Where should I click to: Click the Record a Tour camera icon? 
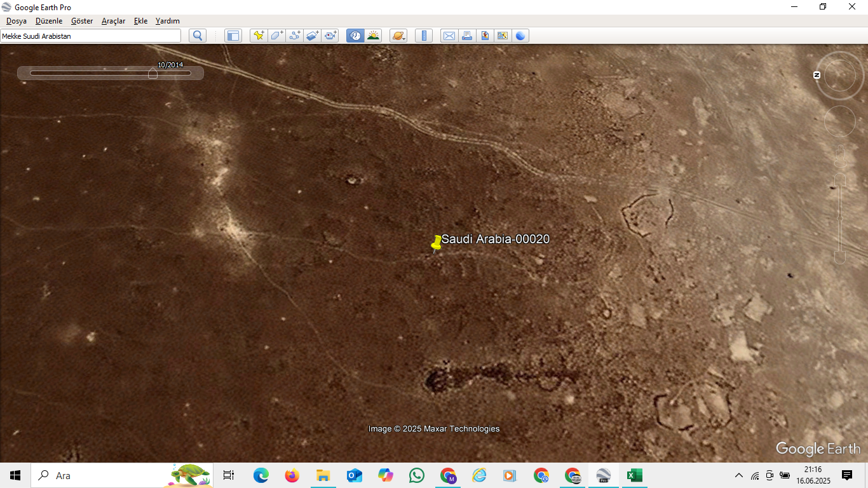pyautogui.click(x=330, y=36)
